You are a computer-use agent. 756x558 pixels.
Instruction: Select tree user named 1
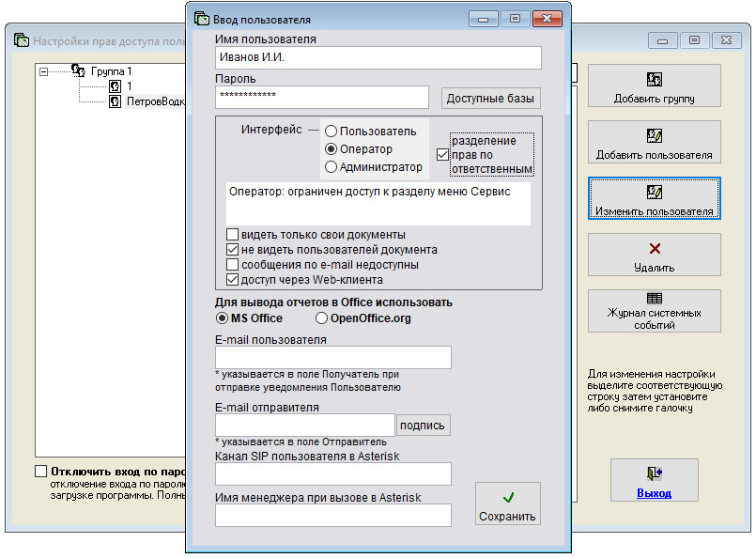pyautogui.click(x=130, y=86)
